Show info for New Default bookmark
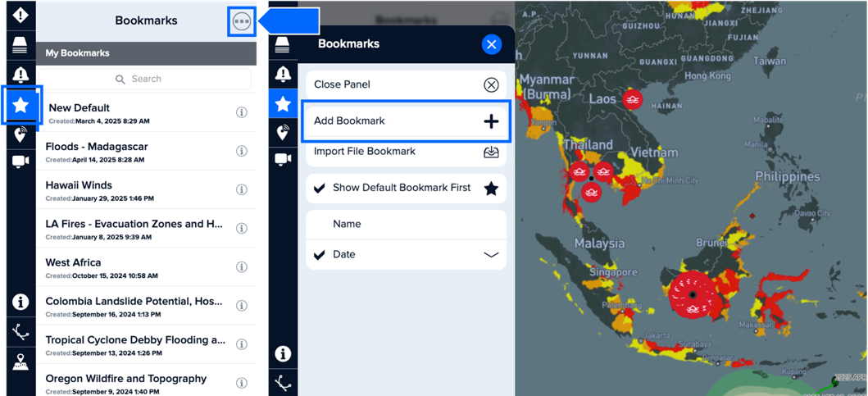Viewport: 868px width, 396px height. [x=241, y=112]
